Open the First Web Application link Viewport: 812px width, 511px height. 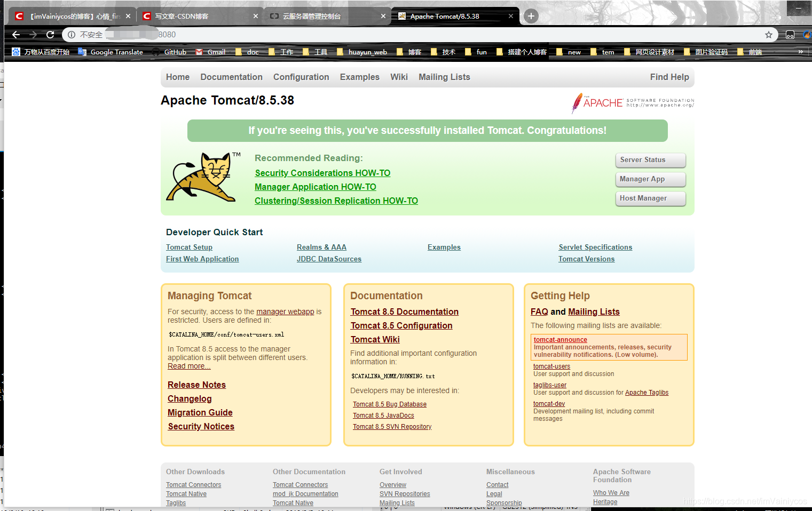[202, 259]
